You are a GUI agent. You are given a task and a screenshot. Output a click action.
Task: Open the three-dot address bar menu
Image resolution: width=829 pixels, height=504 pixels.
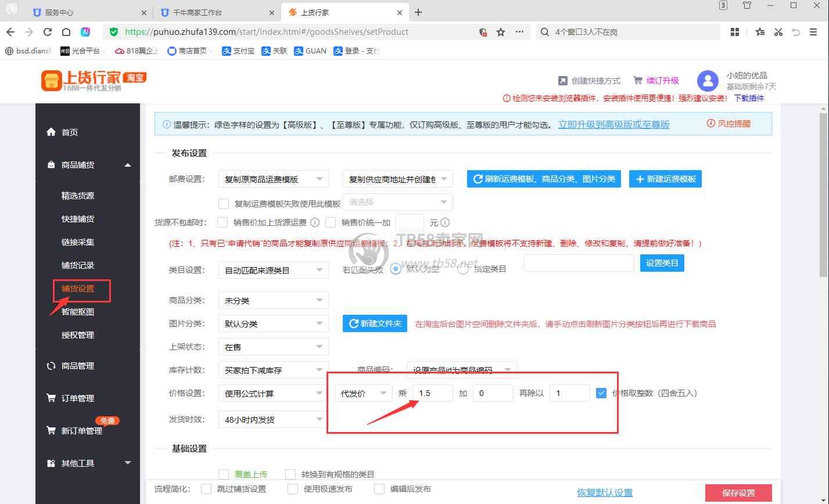[x=519, y=32]
